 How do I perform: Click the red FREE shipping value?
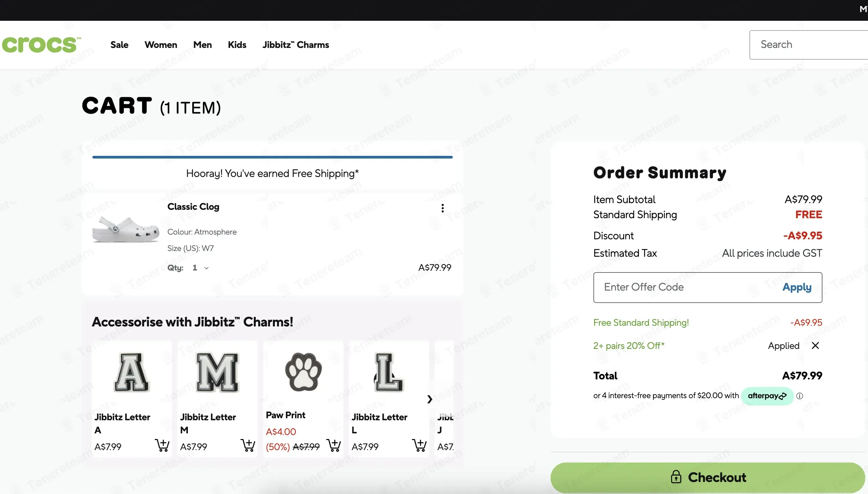(x=809, y=214)
